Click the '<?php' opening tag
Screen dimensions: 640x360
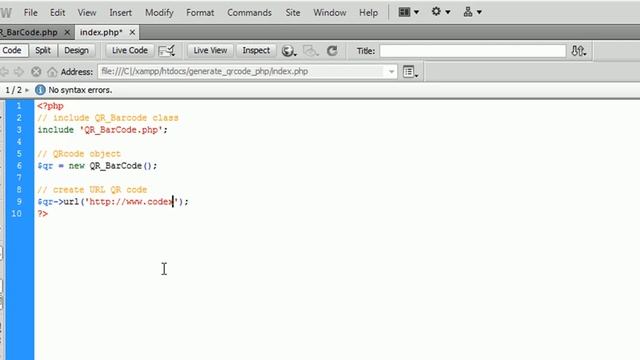[x=50, y=106]
